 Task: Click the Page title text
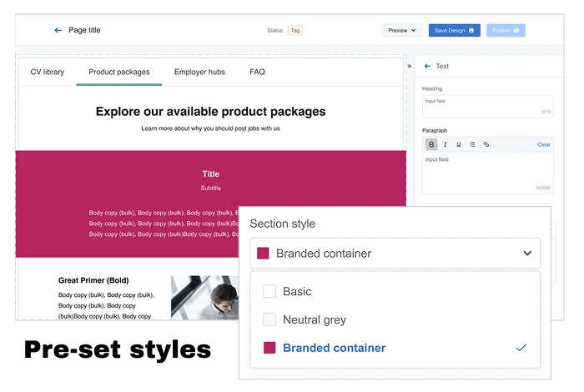84,30
